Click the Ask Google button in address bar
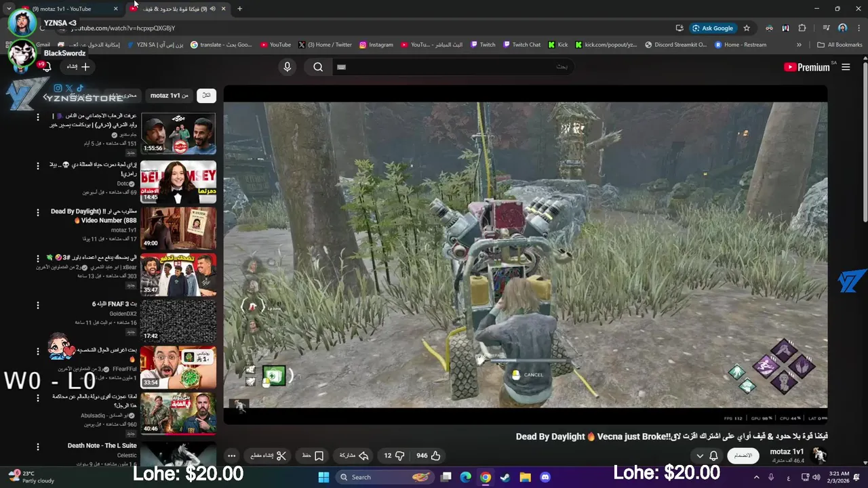Image resolution: width=868 pixels, height=488 pixels. pos(713,28)
